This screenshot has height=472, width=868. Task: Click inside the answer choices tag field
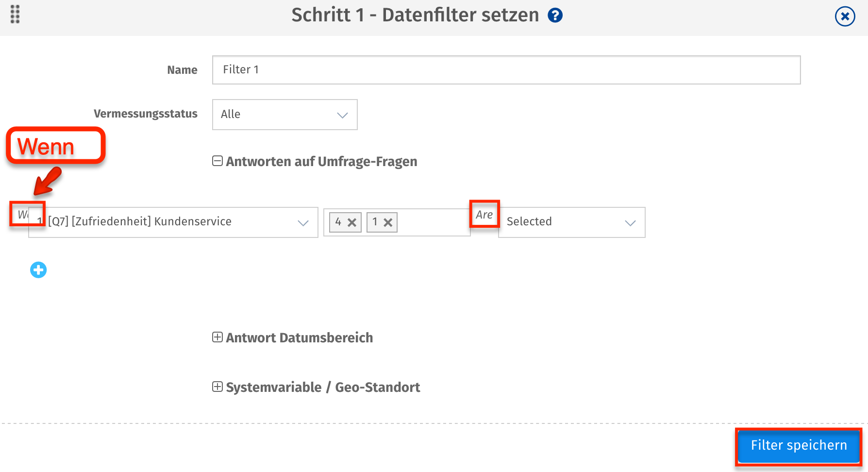(x=432, y=222)
